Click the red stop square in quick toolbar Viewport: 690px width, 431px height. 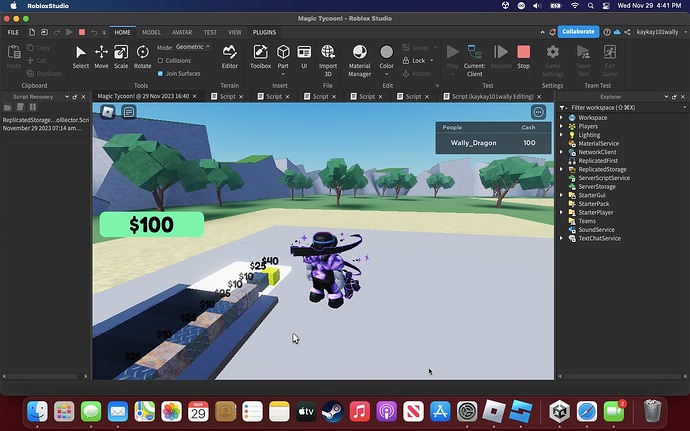coord(82,32)
